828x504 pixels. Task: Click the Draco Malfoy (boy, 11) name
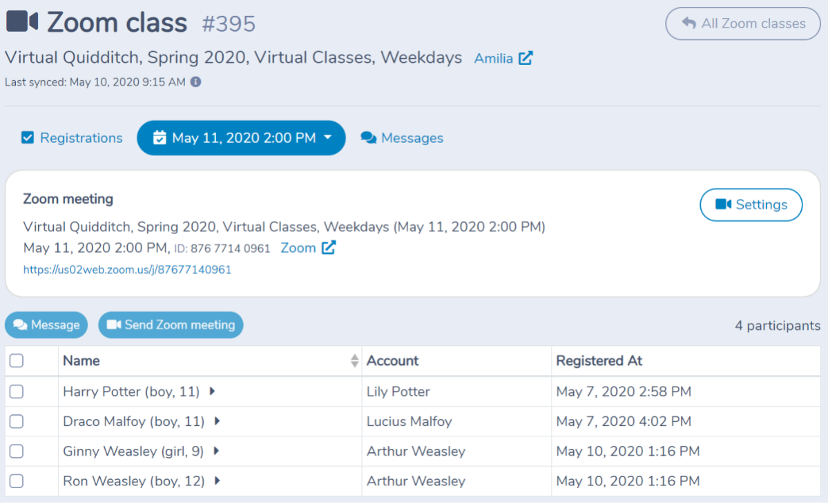(x=133, y=421)
